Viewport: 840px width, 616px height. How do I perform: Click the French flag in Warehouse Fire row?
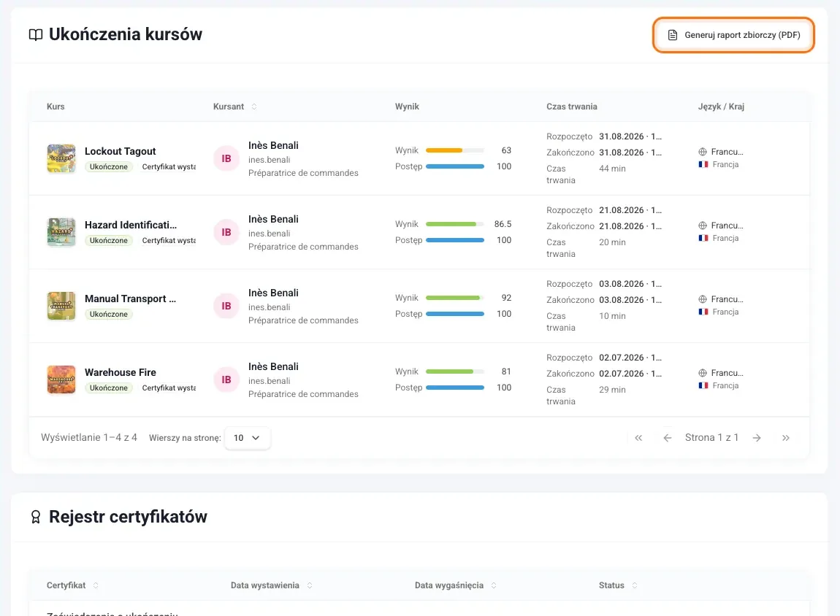click(x=703, y=385)
